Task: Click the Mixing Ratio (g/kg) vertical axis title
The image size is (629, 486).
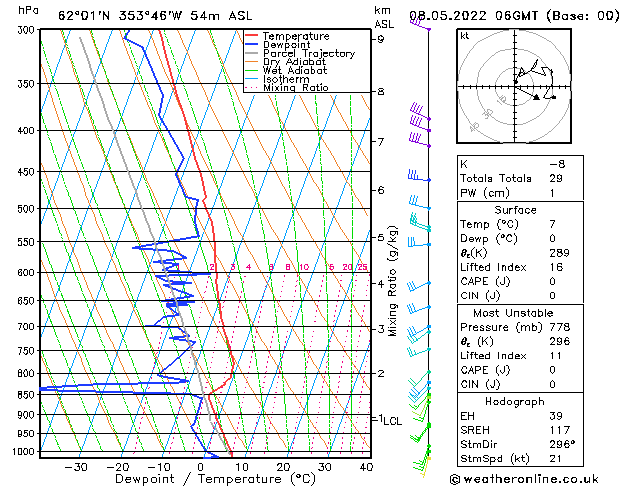Action: 393,281
